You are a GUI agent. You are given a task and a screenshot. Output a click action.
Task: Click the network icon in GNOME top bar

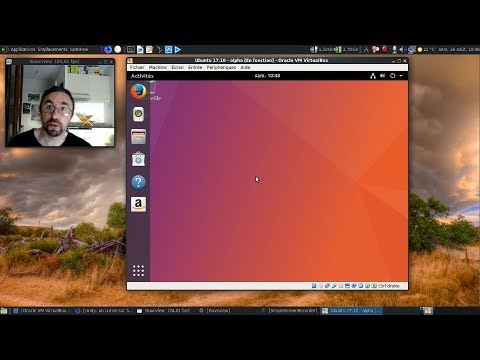point(373,76)
